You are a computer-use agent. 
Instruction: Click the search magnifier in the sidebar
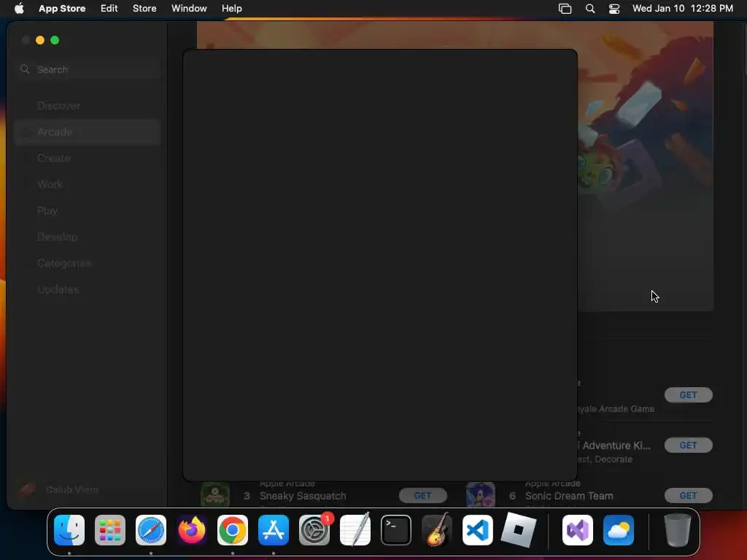pos(25,69)
